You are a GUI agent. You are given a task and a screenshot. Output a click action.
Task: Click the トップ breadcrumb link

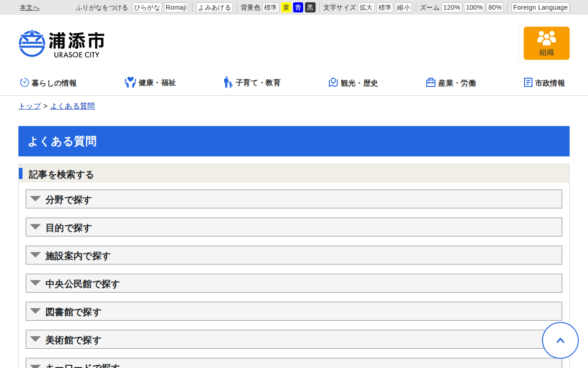pos(30,106)
